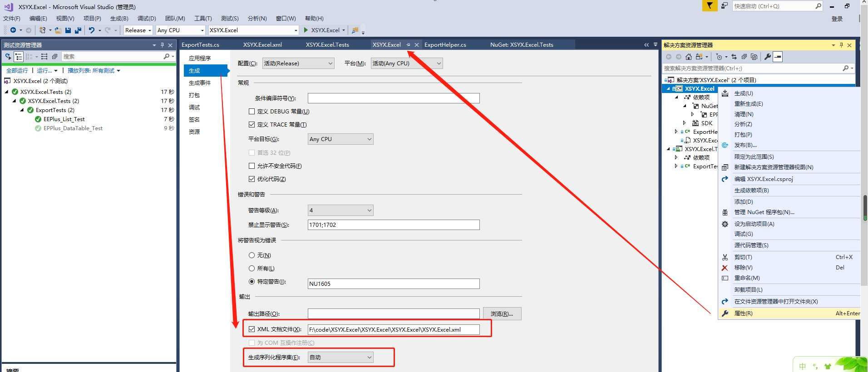This screenshot has width=868, height=372.
Task: Click the Home icon in Solution Explorer
Action: 689,57
